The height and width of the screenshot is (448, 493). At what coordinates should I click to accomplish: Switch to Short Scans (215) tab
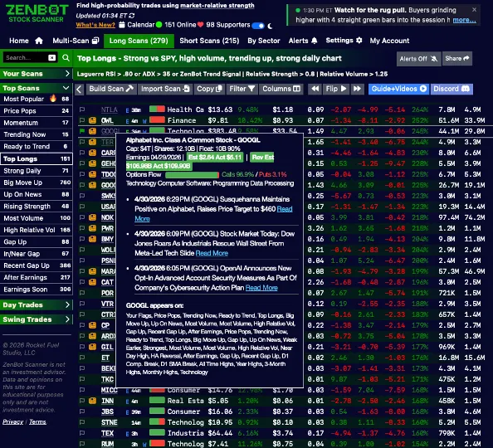pyautogui.click(x=209, y=41)
